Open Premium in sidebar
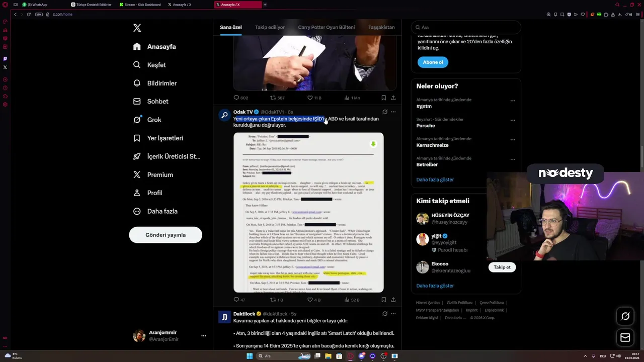 (x=153, y=174)
